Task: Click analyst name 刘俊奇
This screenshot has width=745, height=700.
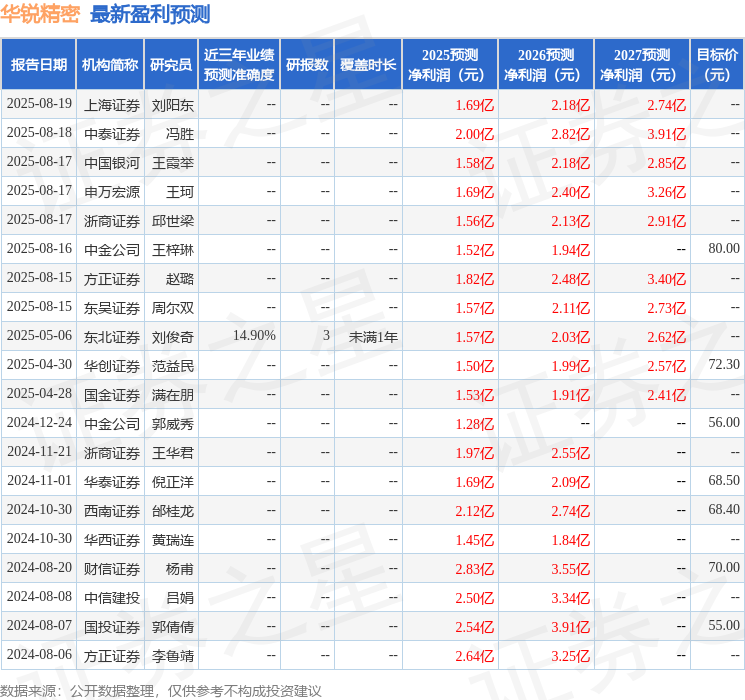Action: 172,337
